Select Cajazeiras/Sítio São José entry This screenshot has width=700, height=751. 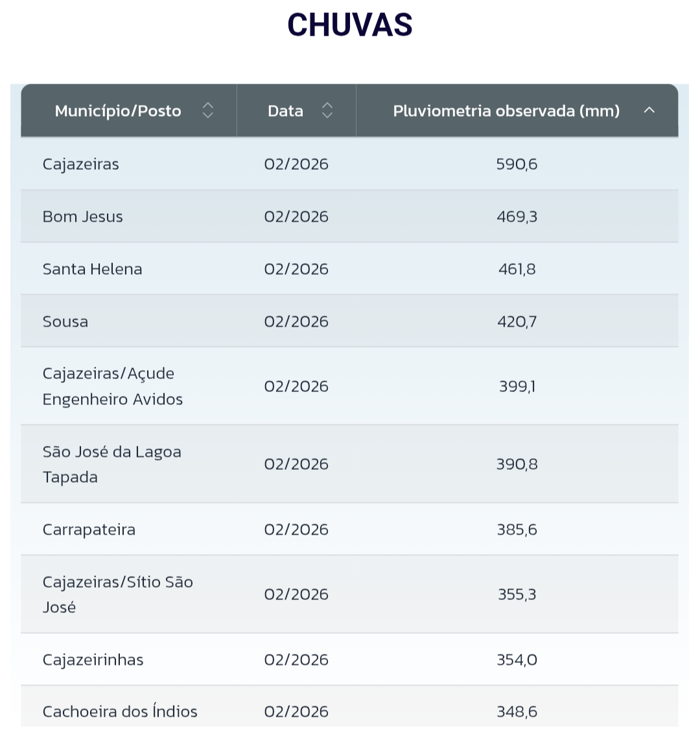pos(118,594)
